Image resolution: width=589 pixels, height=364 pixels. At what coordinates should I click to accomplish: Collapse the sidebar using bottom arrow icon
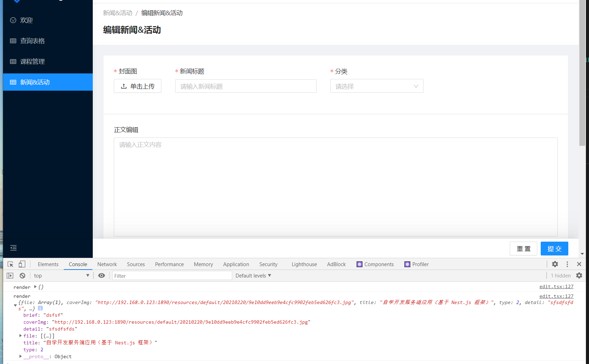(13, 248)
